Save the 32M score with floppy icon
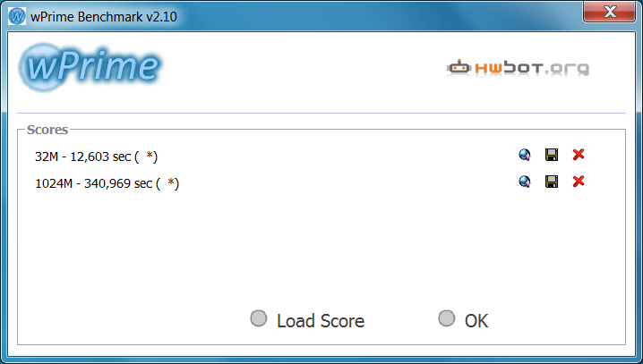This screenshot has width=643, height=364. tap(552, 155)
